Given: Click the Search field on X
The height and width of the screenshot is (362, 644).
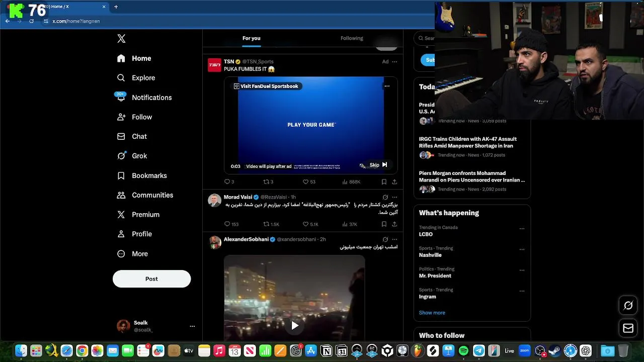Looking at the screenshot, I should coord(424,38).
